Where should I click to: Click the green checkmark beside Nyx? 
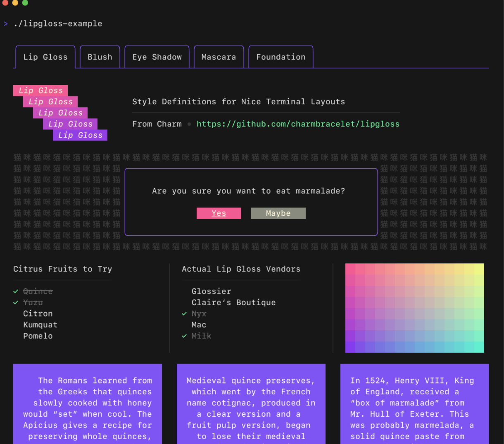[x=184, y=314]
